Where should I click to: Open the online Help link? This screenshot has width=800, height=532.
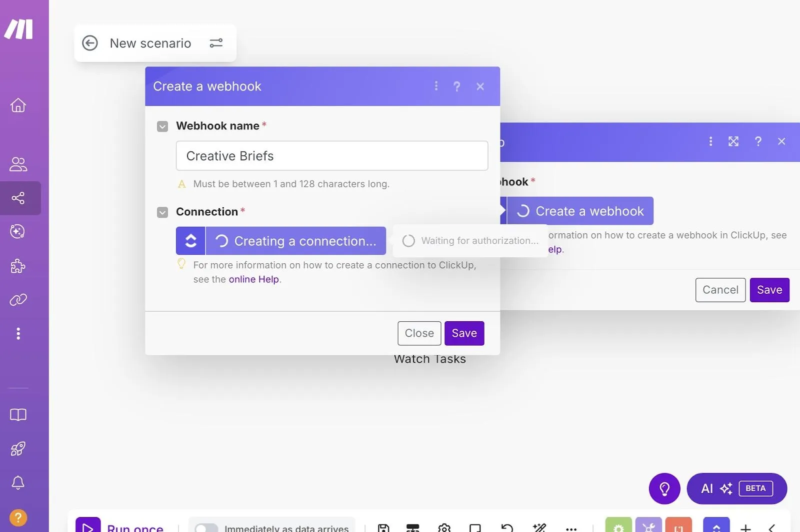pos(253,279)
